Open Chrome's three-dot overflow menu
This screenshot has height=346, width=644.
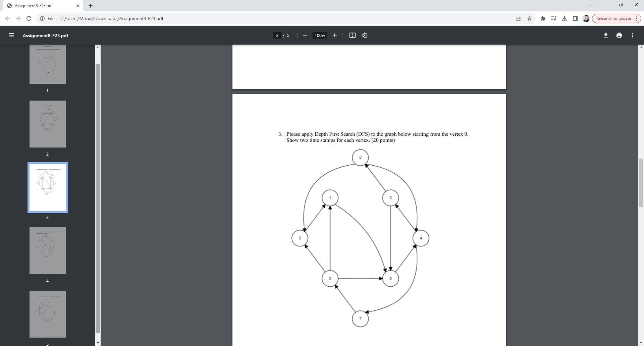pyautogui.click(x=637, y=18)
